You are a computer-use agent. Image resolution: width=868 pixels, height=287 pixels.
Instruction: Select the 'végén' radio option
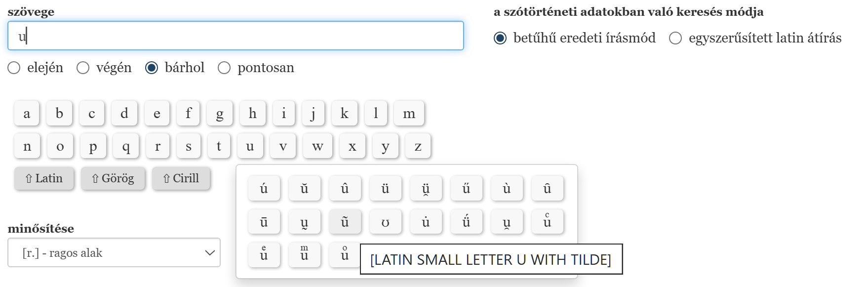click(x=83, y=68)
